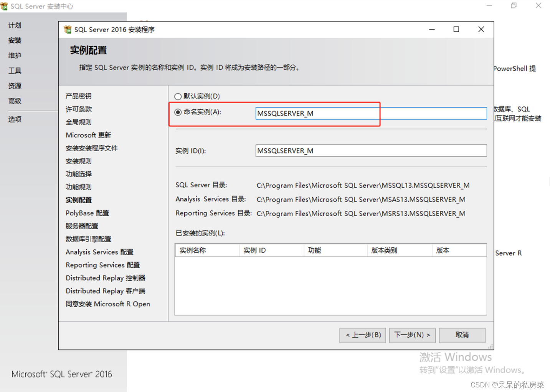Click the Distributed Replay 控制器 setup step
The image size is (550, 392).
pos(105,278)
